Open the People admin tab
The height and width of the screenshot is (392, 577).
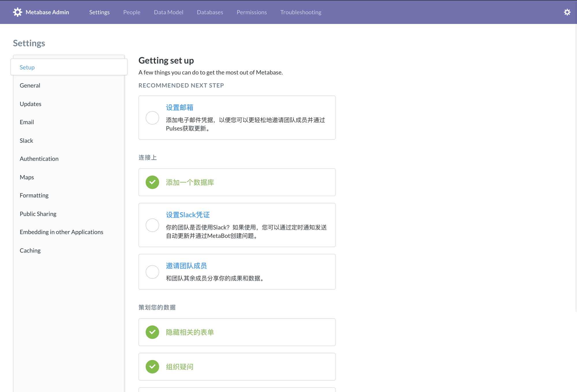click(x=132, y=12)
